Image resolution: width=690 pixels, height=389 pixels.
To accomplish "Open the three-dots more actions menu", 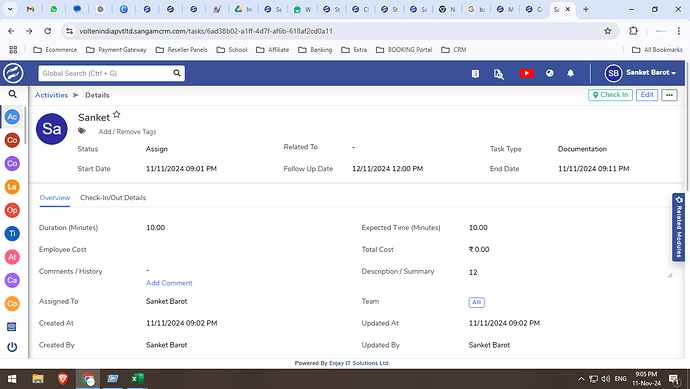I will pyautogui.click(x=669, y=95).
